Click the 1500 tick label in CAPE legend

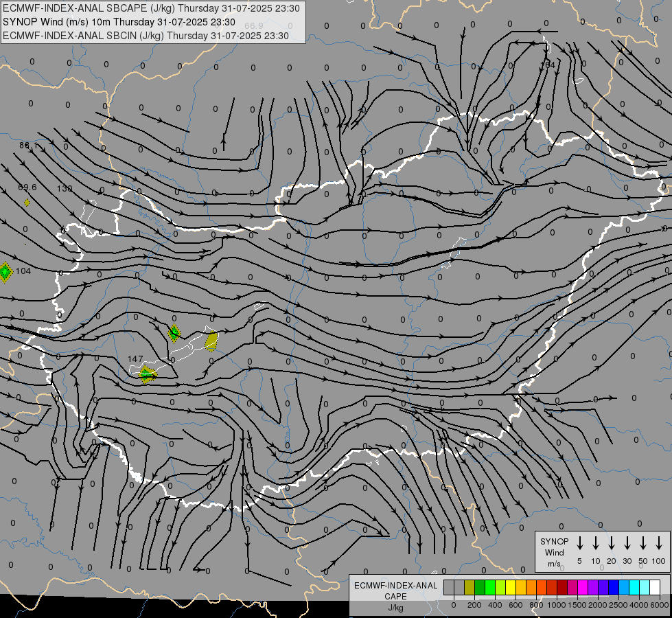click(577, 605)
